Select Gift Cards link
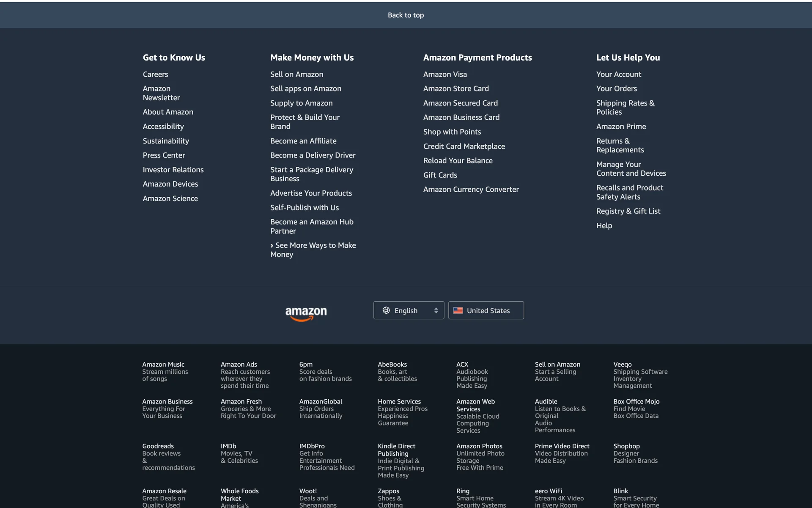 coord(440,175)
